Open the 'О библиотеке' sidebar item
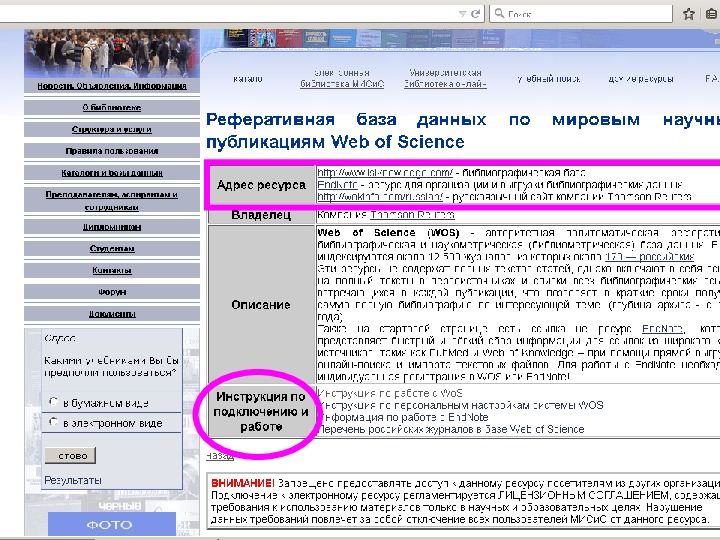 click(112, 107)
